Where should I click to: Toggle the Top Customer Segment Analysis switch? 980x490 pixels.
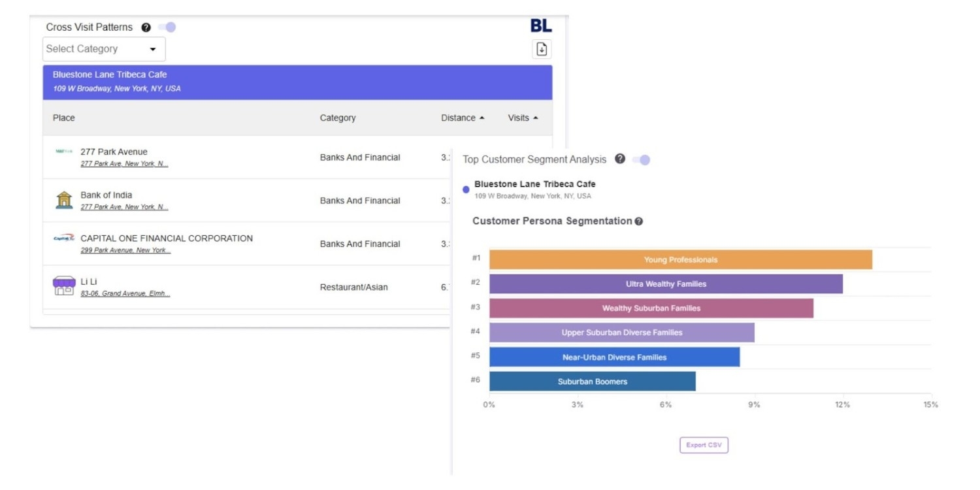pos(642,159)
